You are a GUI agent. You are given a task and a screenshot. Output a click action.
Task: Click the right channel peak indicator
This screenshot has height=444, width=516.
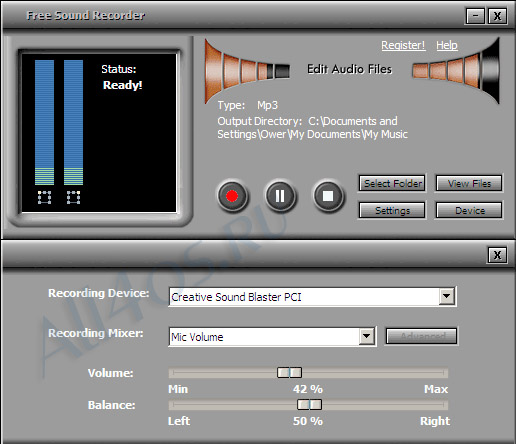pos(73,197)
